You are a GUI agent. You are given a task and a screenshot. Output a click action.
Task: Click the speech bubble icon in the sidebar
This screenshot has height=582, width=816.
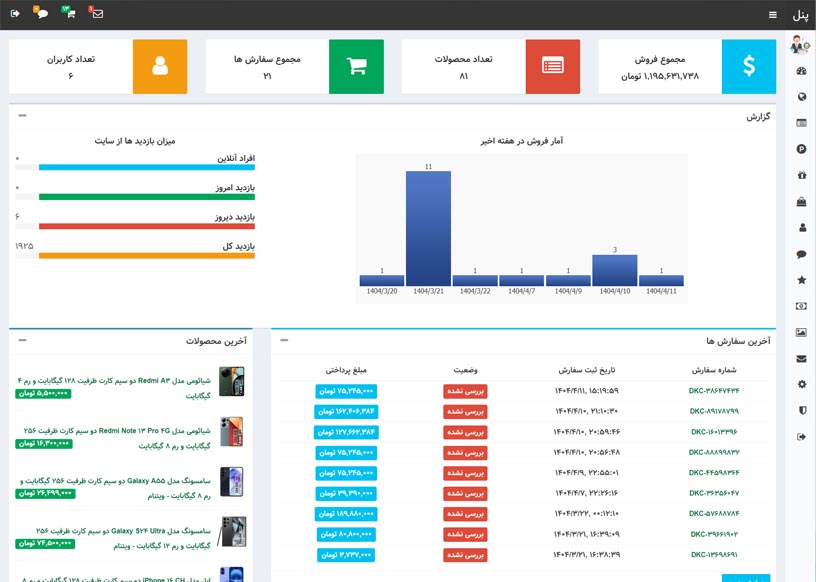[x=801, y=254]
